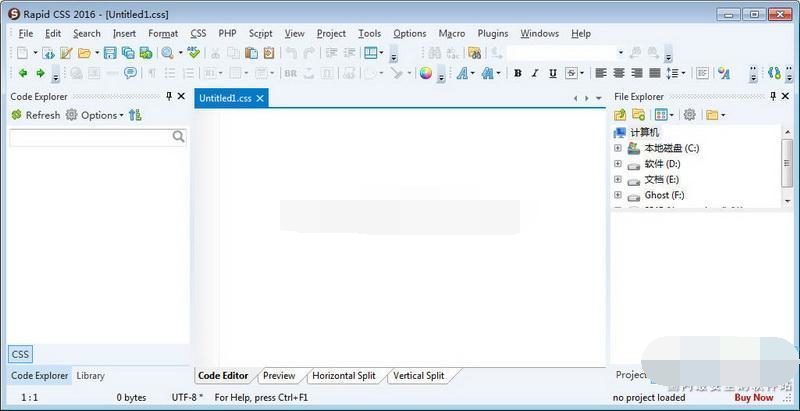The height and width of the screenshot is (411, 800).
Task: Open the File menu
Action: 26,34
